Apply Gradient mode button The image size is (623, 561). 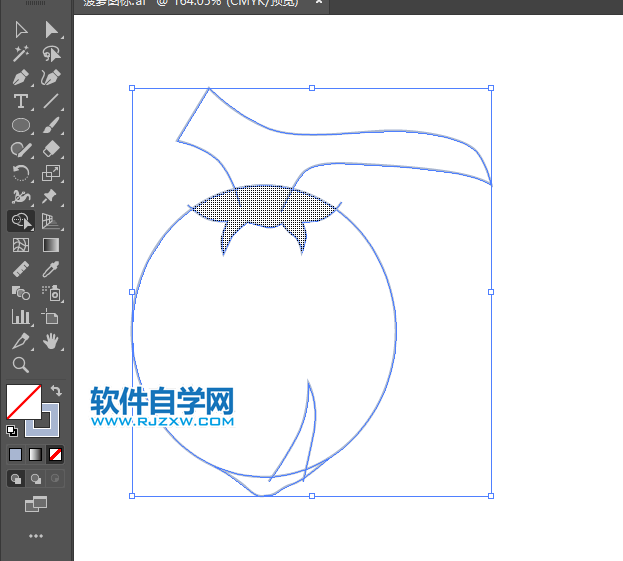point(35,455)
